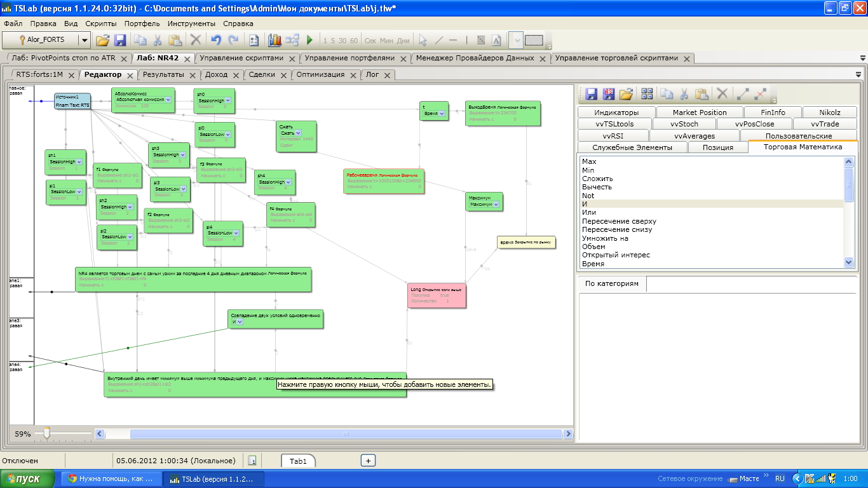Click the four-squares grid icon in editor toolbar
This screenshot has height=488, width=868.
point(648,94)
